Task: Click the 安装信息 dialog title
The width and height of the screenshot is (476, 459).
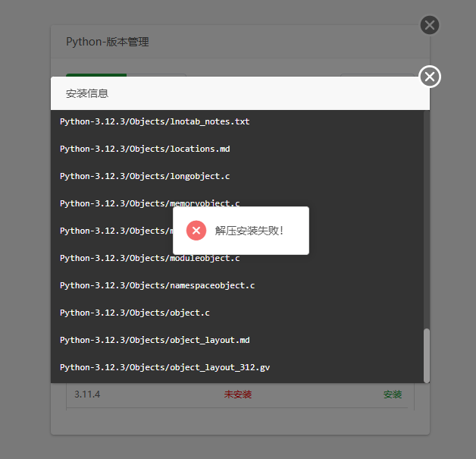Action: coord(87,93)
